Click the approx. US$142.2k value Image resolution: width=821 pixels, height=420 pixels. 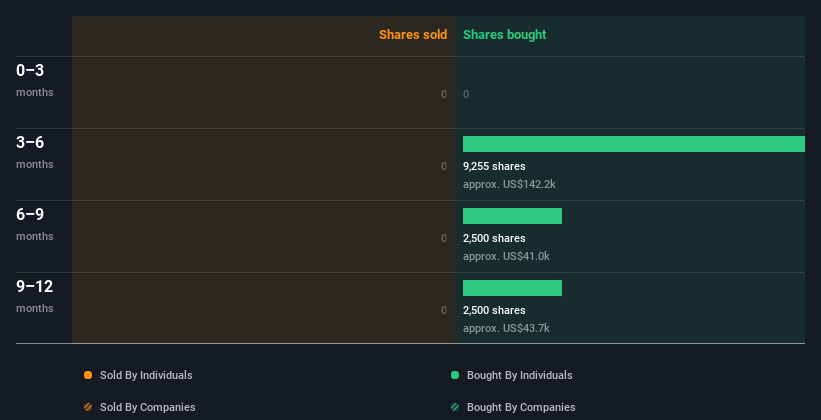[509, 184]
